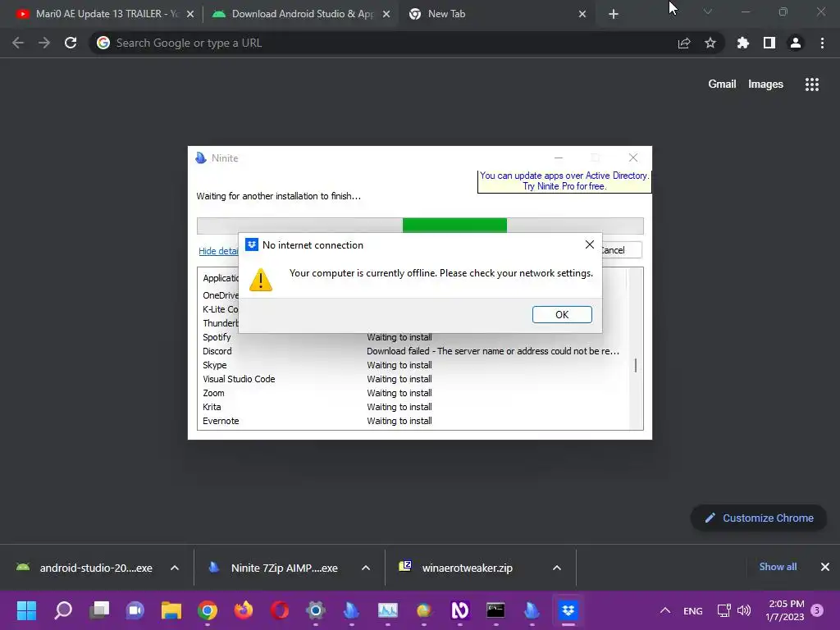Click the Ninite Cancel button

[620, 250]
